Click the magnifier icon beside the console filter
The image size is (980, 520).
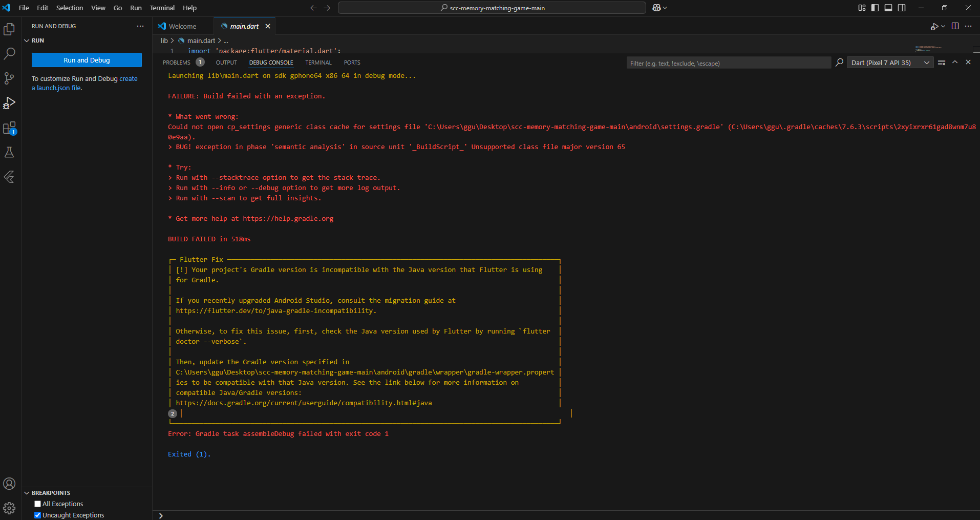839,63
